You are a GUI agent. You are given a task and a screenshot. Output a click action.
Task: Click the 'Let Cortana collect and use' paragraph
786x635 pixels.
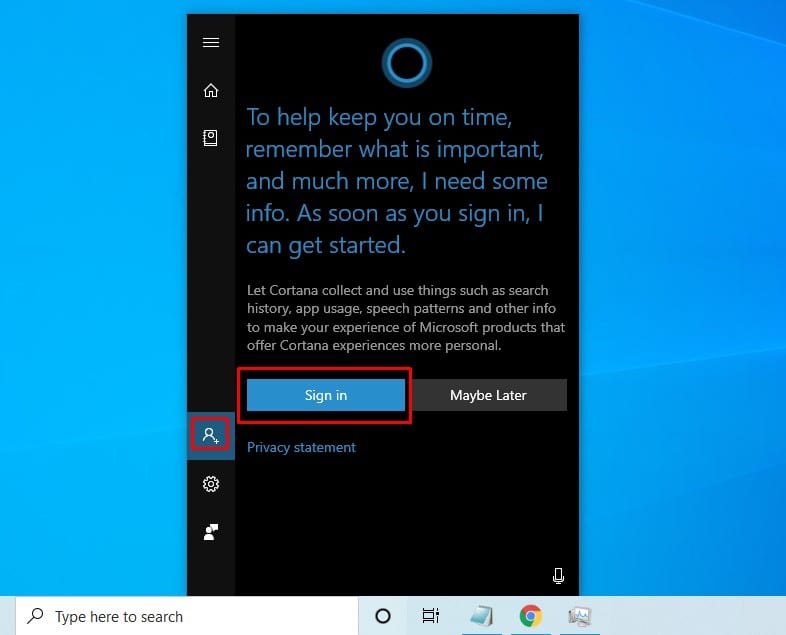tap(406, 318)
